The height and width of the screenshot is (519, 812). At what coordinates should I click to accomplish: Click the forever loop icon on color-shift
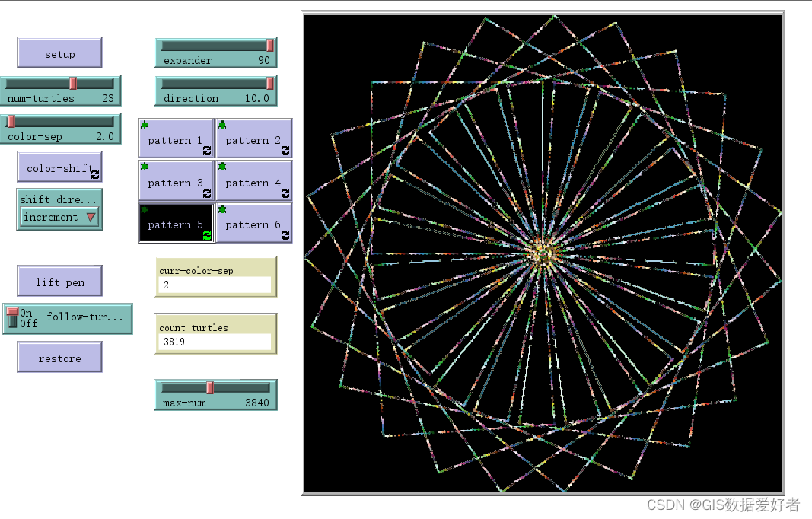[x=95, y=174]
